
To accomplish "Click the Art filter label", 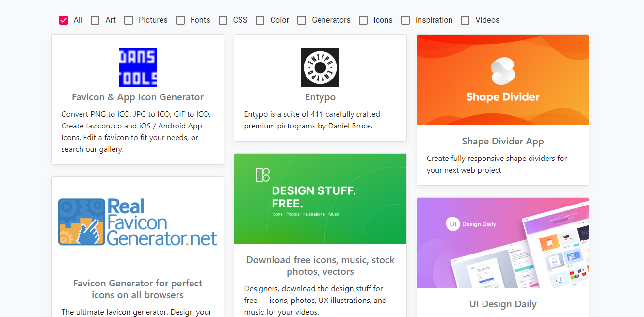I will 111,20.
